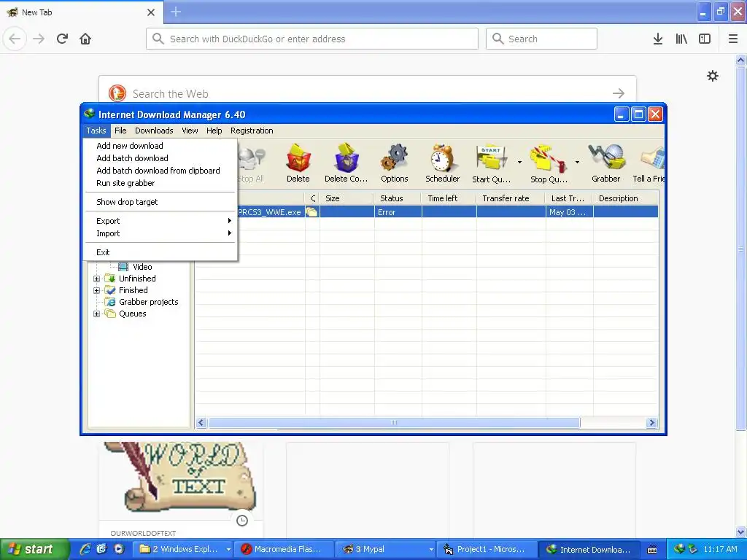
Task: Click the download list horizontal scrollbar thumb
Action: pyautogui.click(x=394, y=423)
